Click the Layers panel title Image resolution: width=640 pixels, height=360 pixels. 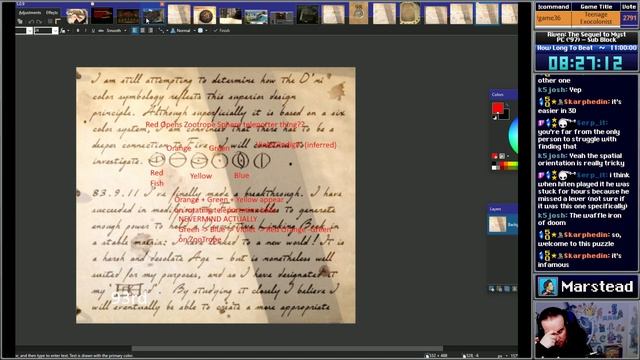pyautogui.click(x=495, y=209)
